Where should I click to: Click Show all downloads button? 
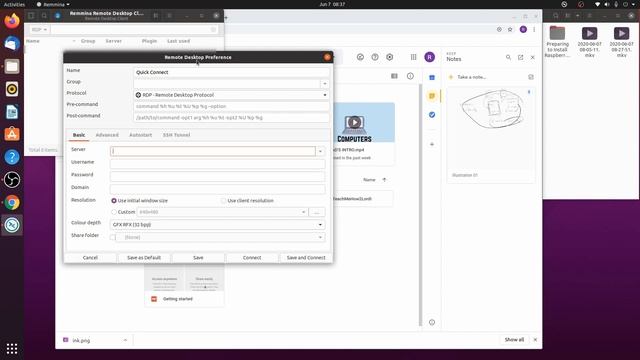(x=514, y=340)
